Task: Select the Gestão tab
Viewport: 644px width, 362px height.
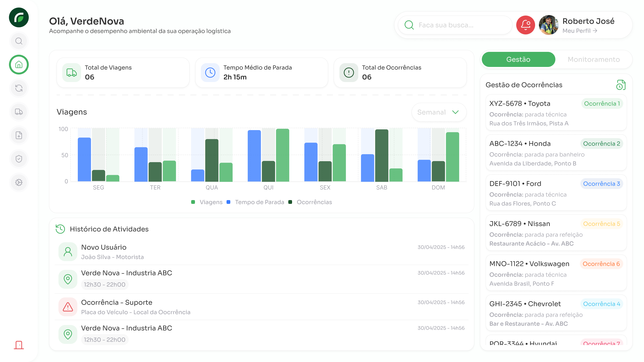Action: 518,59
